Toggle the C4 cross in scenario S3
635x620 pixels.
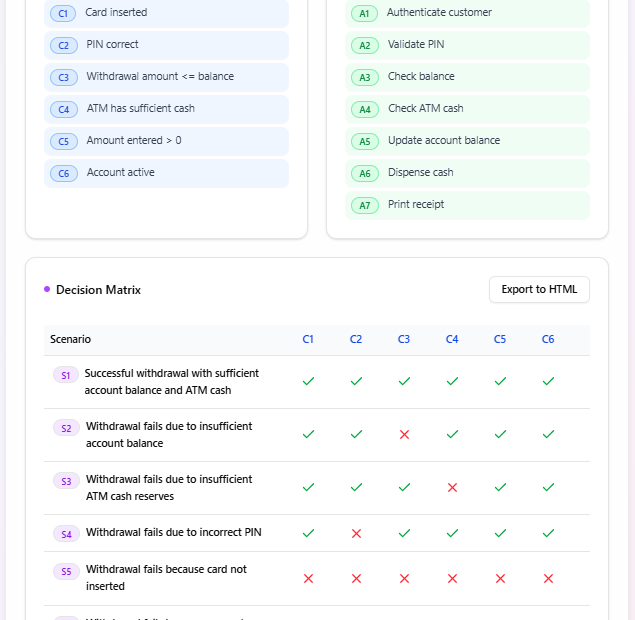coord(452,487)
